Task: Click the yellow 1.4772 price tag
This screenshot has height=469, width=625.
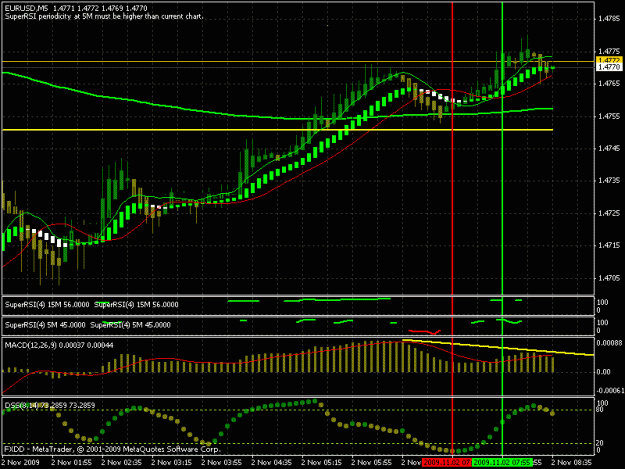Action: [x=609, y=60]
